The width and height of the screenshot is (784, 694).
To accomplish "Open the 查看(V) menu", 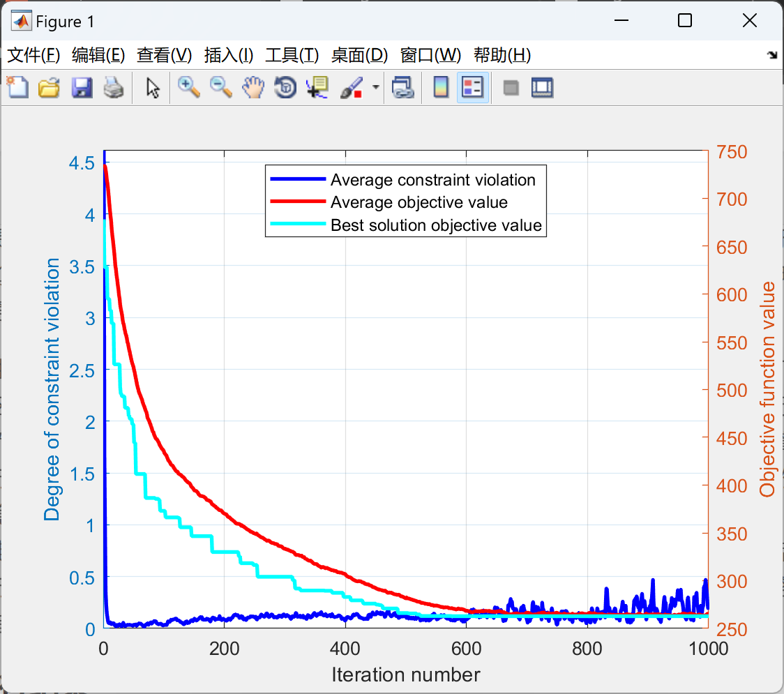I will pos(165,55).
